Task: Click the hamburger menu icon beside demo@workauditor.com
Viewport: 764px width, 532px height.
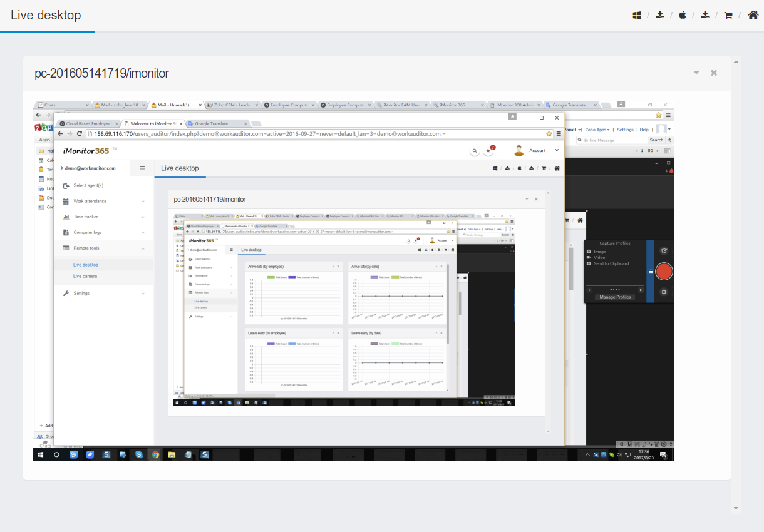Action: click(x=142, y=168)
